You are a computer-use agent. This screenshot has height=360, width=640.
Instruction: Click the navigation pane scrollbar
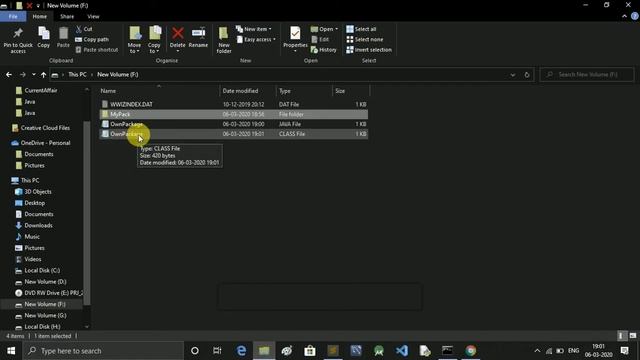[87, 212]
